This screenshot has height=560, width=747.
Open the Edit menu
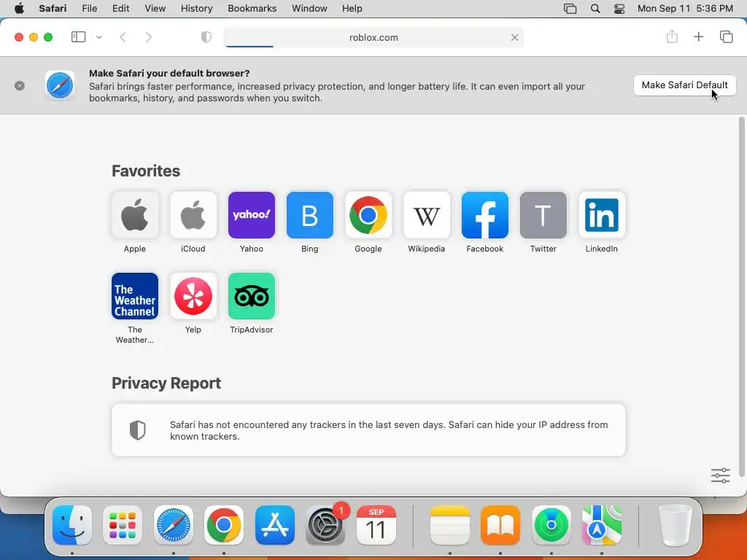[120, 9]
